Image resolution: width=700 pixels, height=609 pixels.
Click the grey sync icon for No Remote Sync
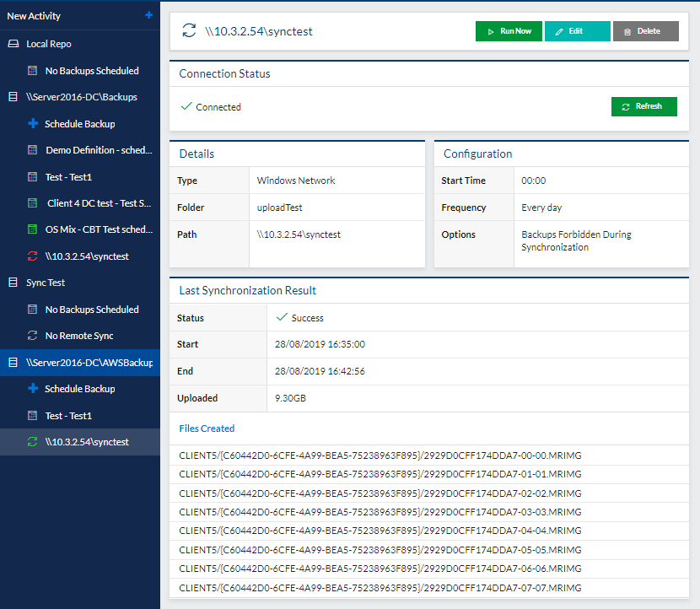pyautogui.click(x=33, y=336)
